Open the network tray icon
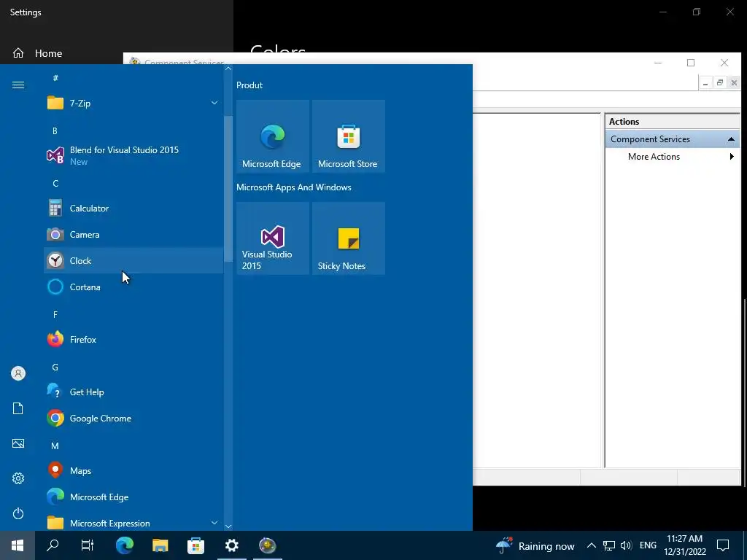The height and width of the screenshot is (560, 747). click(609, 545)
